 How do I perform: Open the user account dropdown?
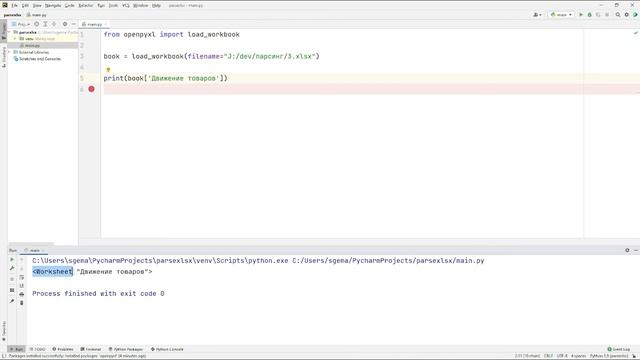pos(537,15)
